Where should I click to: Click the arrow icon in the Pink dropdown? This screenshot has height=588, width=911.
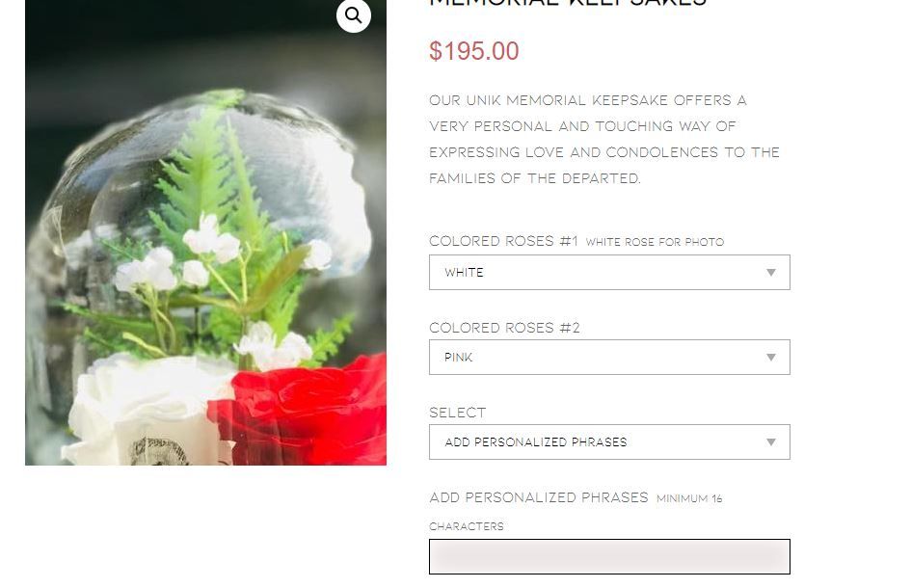(x=771, y=358)
